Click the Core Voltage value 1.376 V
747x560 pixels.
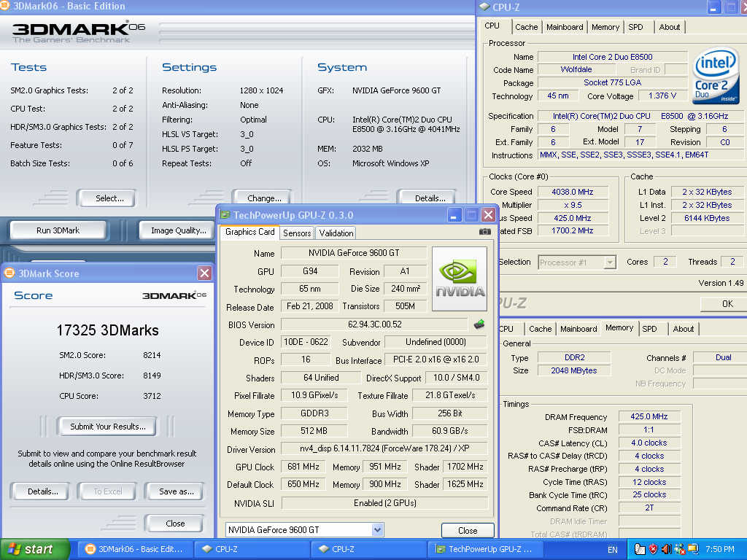[x=662, y=96]
